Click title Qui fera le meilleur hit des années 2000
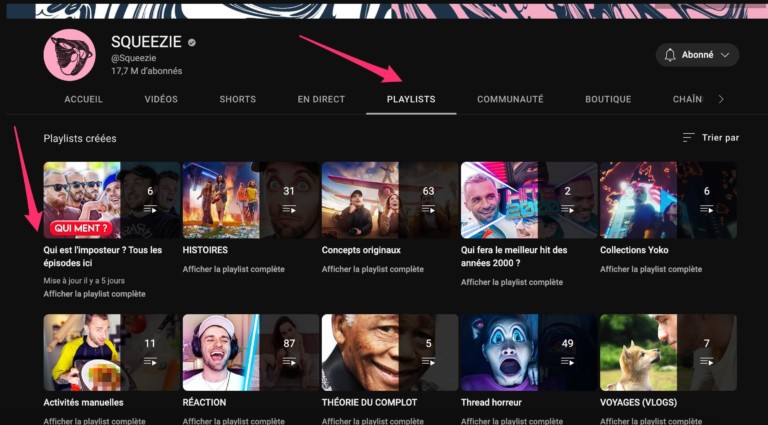The height and width of the screenshot is (425, 768). point(514,257)
